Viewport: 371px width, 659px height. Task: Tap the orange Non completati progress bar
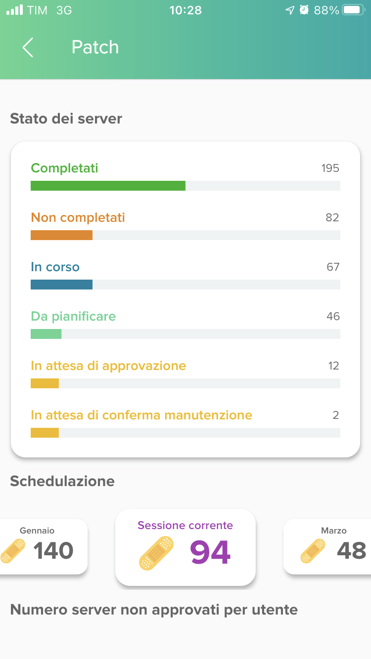[x=62, y=235]
